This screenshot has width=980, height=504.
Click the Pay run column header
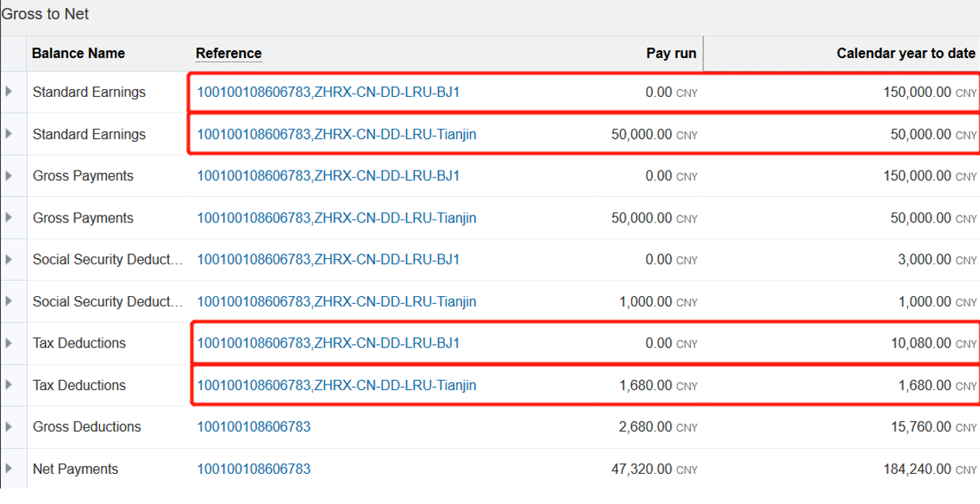coord(671,54)
